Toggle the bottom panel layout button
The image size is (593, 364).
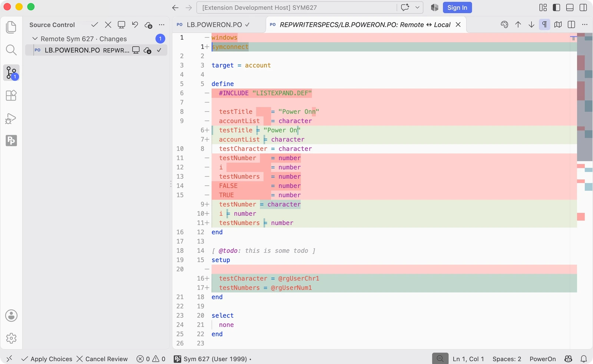(570, 7)
